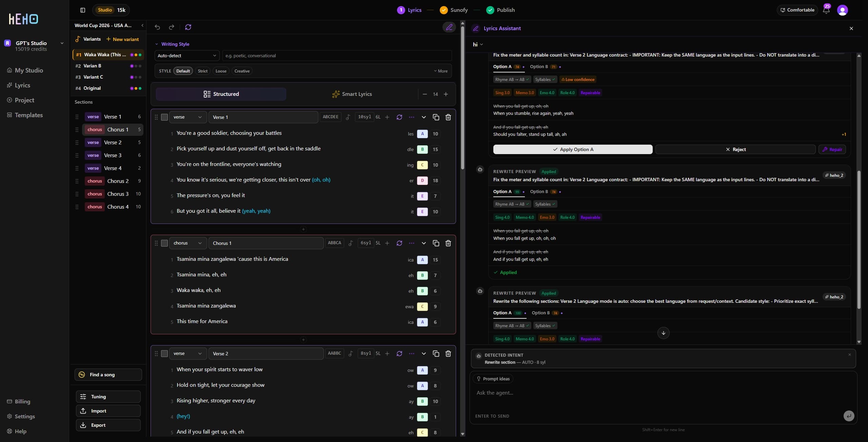Open the user avatar menu

[x=843, y=10]
